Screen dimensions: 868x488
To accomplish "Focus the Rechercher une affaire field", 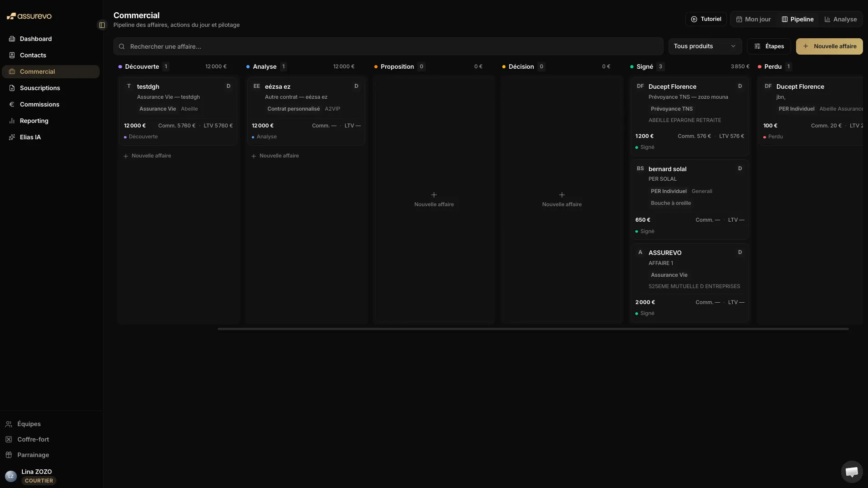I will coord(388,46).
